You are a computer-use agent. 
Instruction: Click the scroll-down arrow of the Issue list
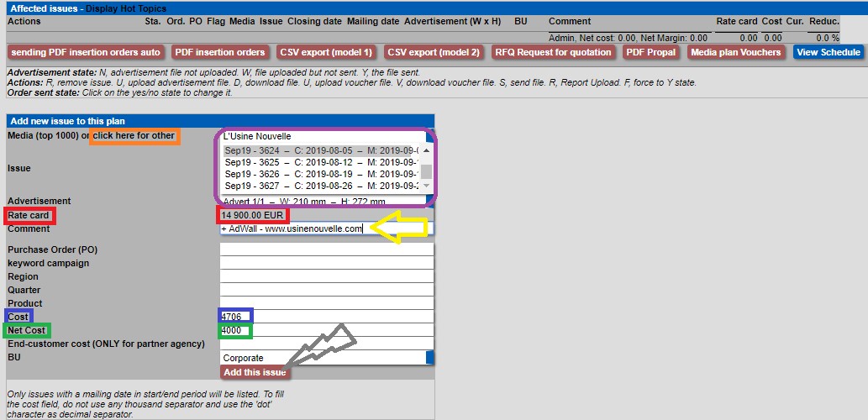coord(426,186)
